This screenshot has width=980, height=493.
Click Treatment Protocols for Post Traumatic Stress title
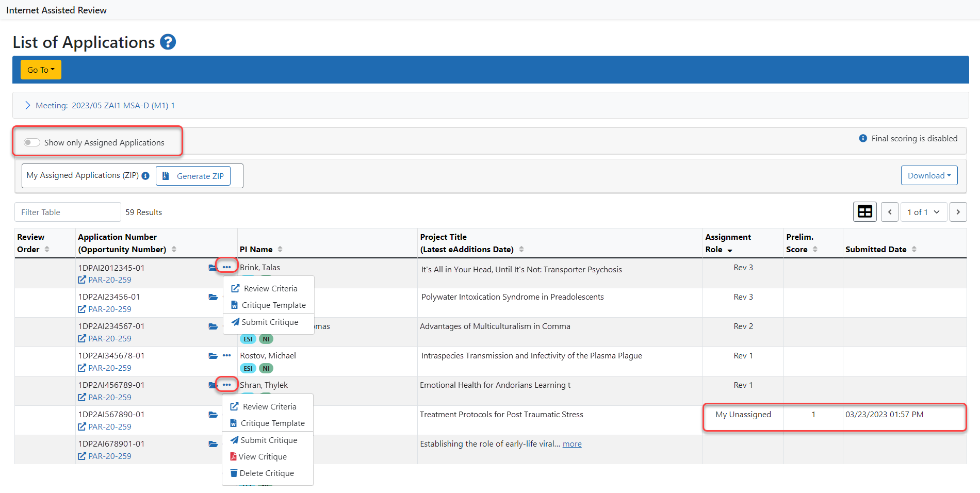click(501, 414)
